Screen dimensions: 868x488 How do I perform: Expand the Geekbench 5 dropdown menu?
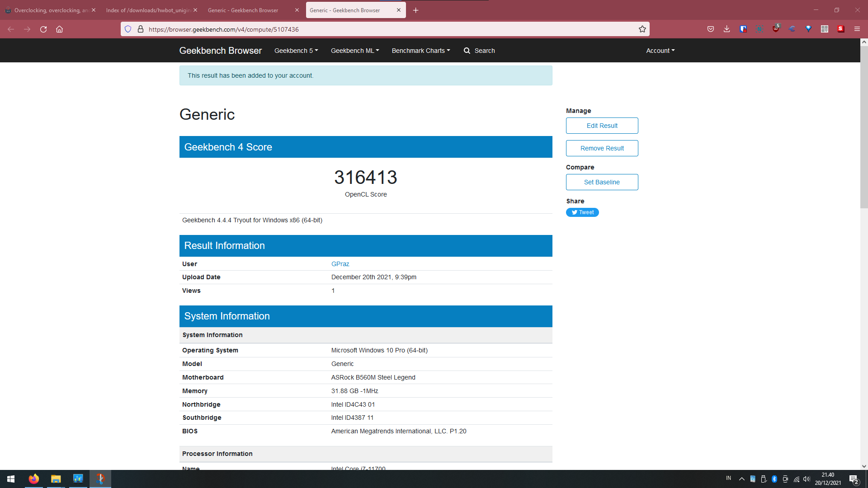(x=296, y=51)
